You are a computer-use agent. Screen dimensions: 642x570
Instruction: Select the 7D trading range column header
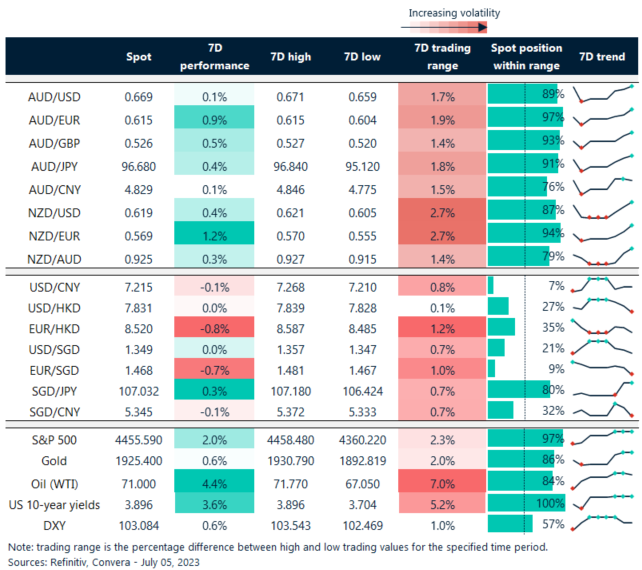coord(435,57)
